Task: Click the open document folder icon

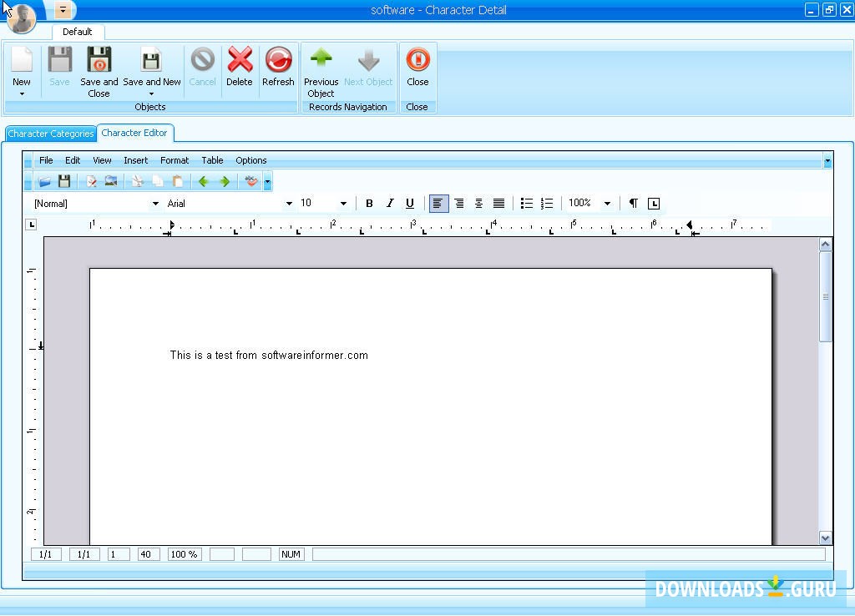Action: pos(45,181)
